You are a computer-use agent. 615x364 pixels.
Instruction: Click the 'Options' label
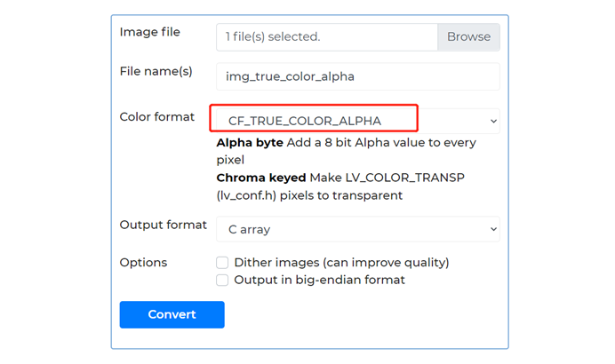pyautogui.click(x=143, y=263)
